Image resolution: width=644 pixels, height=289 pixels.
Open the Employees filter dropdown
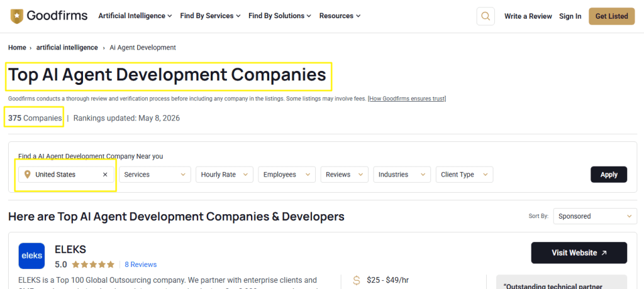point(287,175)
